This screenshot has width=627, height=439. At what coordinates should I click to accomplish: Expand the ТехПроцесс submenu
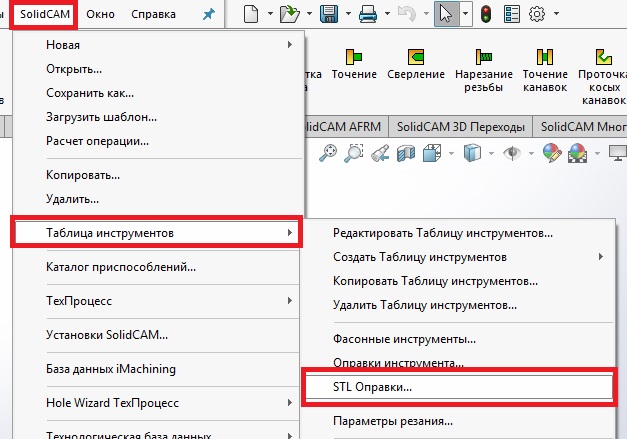pos(157,301)
